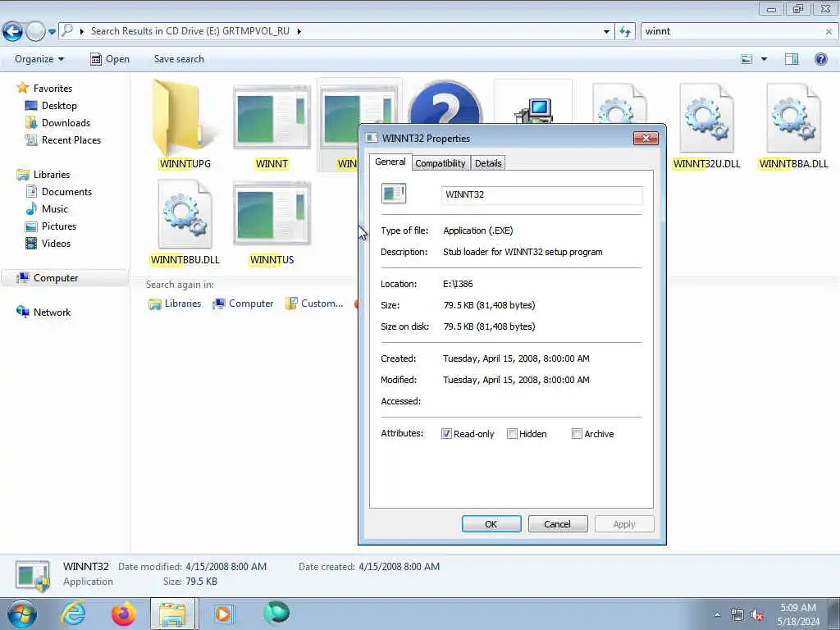Select the WINNTBBA.DLL file icon

coord(793,118)
